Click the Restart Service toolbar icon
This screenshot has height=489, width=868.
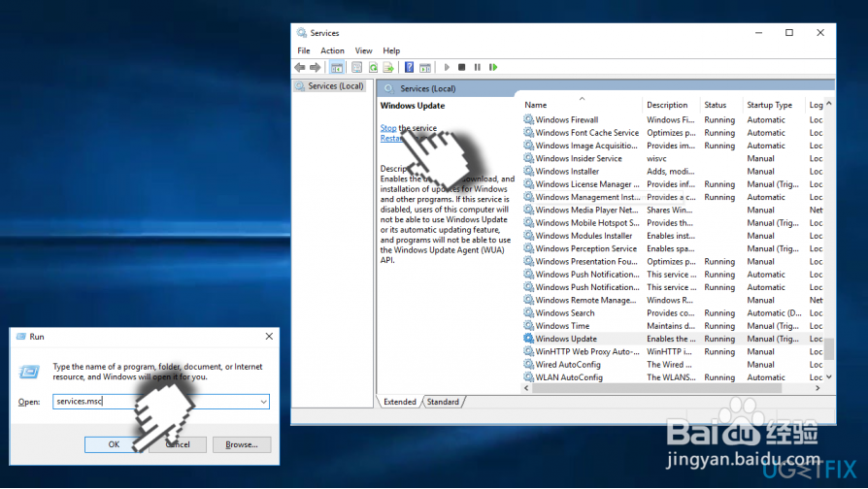(493, 68)
